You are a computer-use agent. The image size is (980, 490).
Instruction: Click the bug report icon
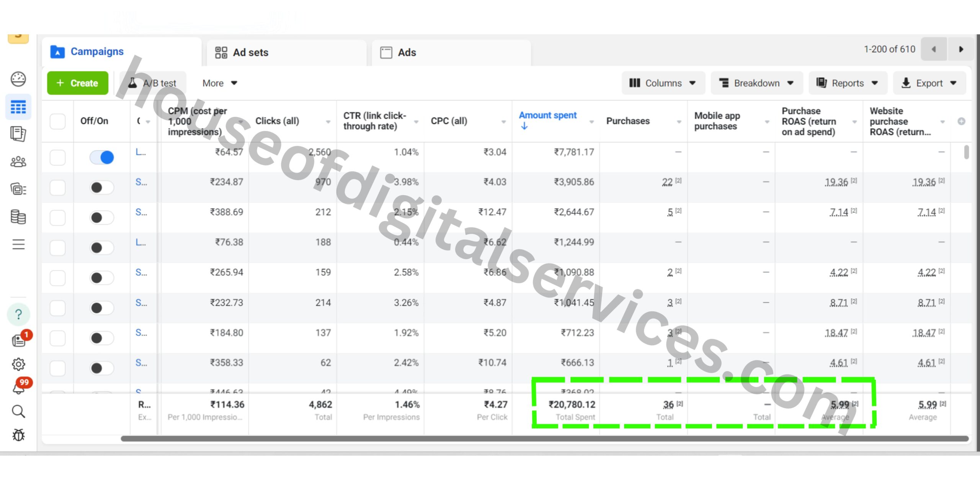click(18, 435)
